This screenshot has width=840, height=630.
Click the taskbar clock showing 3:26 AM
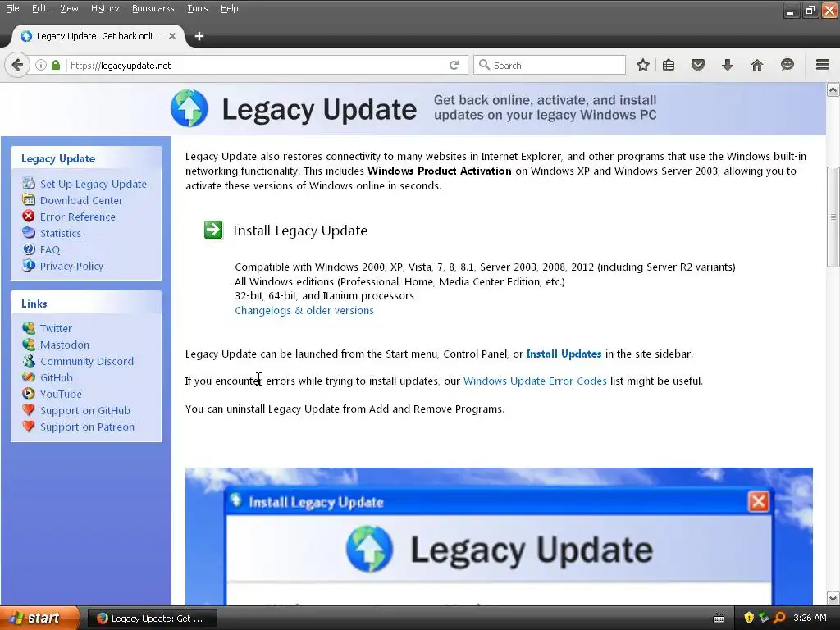click(810, 619)
